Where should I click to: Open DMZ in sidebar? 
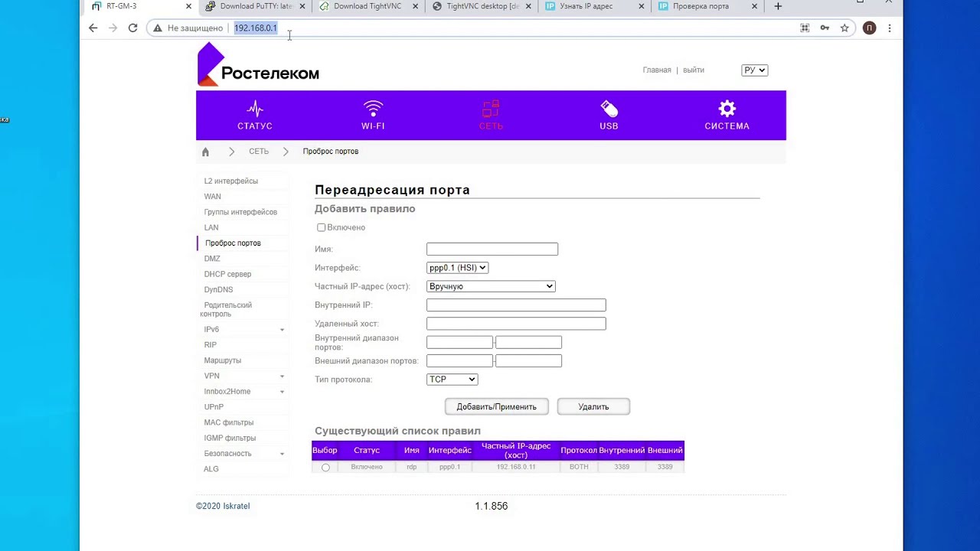[212, 259]
